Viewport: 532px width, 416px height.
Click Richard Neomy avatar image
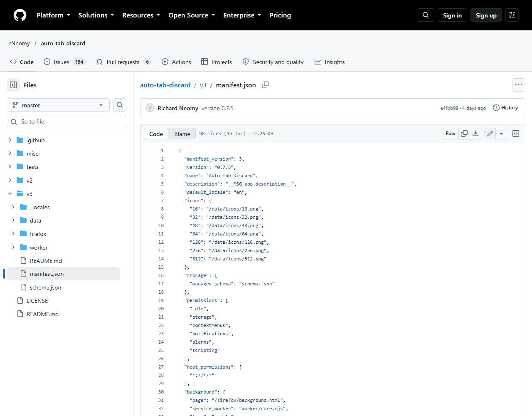pyautogui.click(x=150, y=108)
